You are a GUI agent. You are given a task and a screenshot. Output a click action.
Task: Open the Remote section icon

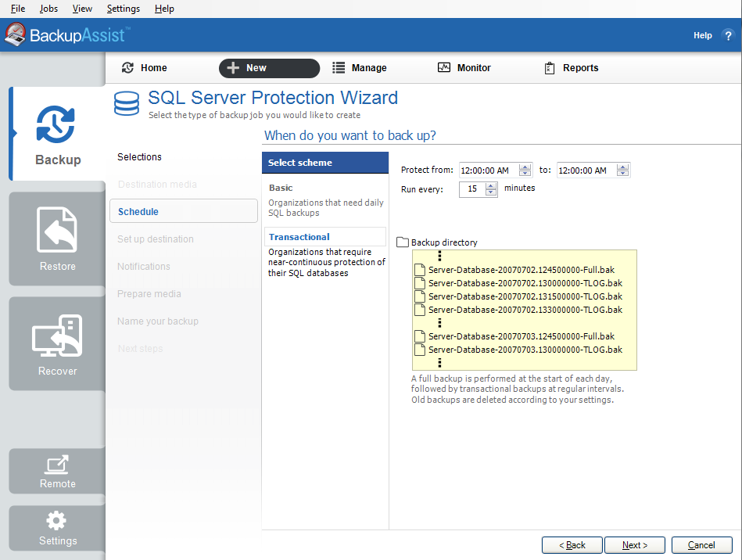click(57, 465)
